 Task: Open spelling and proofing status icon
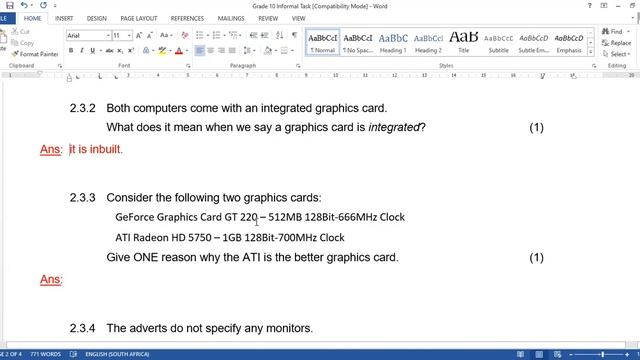point(73,354)
